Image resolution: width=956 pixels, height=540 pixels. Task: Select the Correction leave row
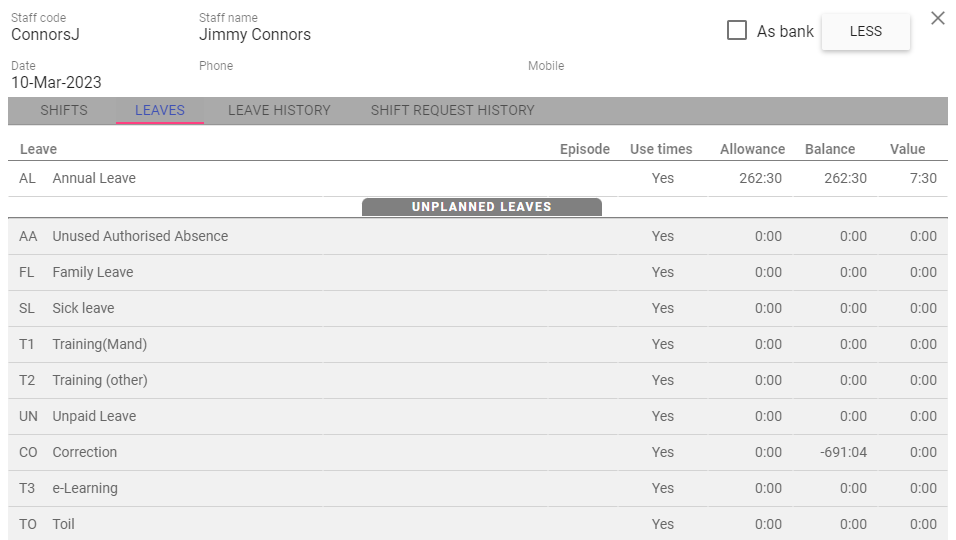[85, 452]
